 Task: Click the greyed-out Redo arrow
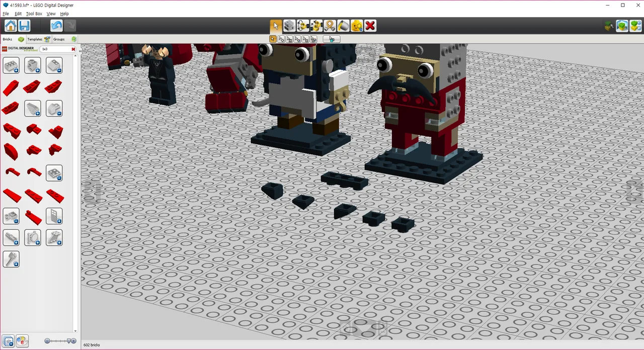coord(70,26)
